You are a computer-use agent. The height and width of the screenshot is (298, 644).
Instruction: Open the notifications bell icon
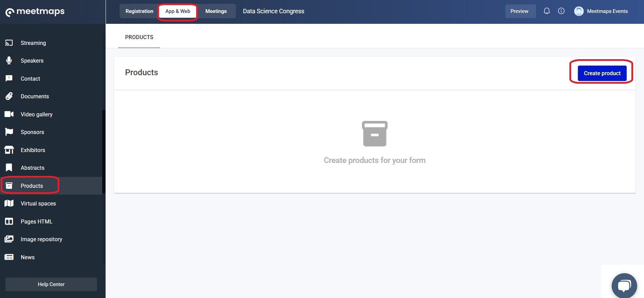(x=547, y=11)
